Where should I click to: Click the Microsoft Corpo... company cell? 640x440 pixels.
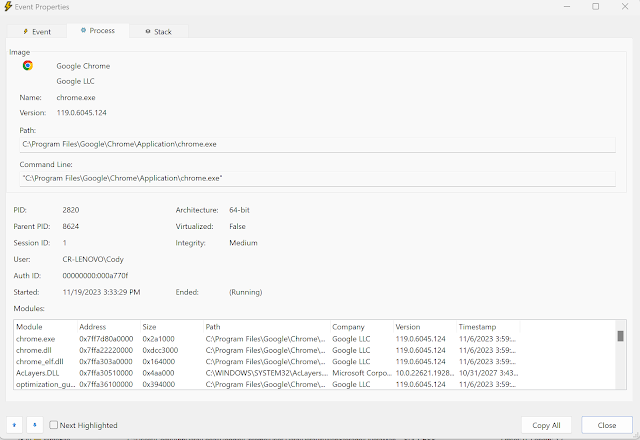tap(362, 373)
